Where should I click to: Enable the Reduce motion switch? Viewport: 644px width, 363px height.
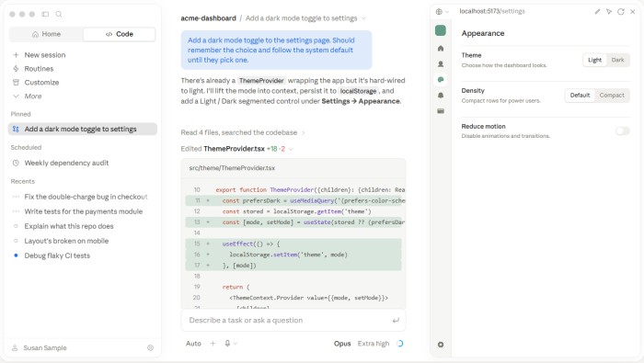622,130
